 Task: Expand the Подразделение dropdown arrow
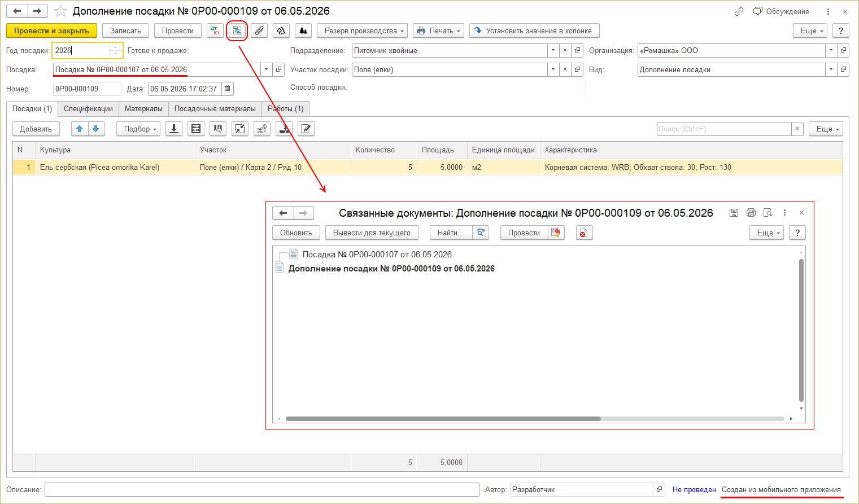pyautogui.click(x=553, y=50)
